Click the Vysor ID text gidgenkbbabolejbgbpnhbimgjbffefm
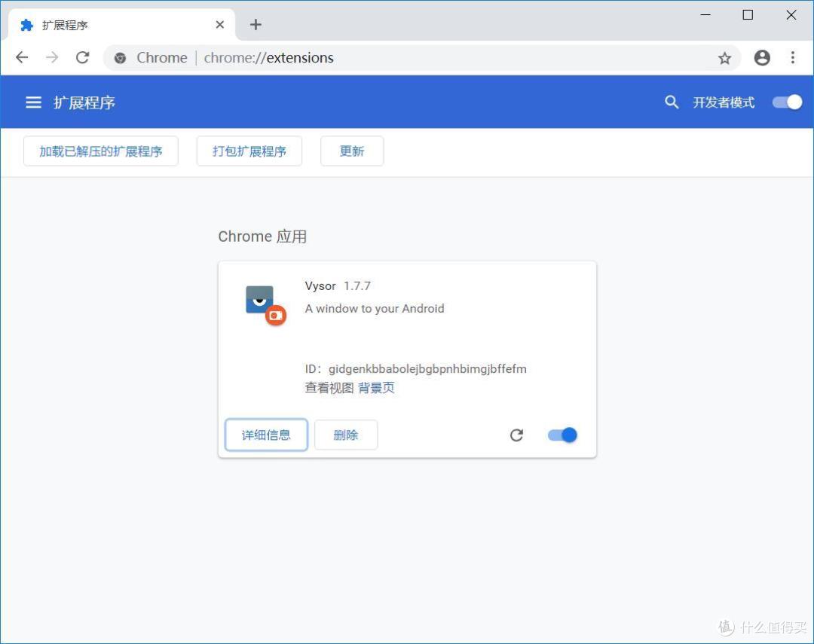The height and width of the screenshot is (644, 814). [427, 369]
